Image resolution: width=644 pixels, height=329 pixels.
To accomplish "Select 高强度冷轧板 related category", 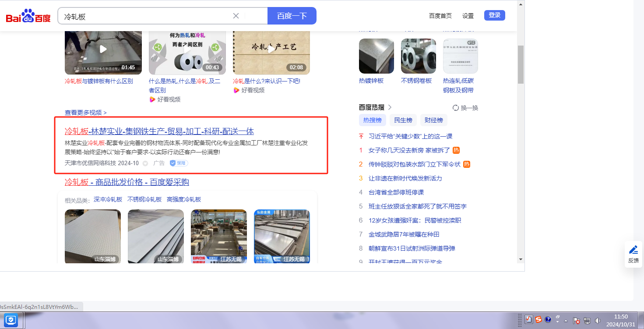I will 184,199.
